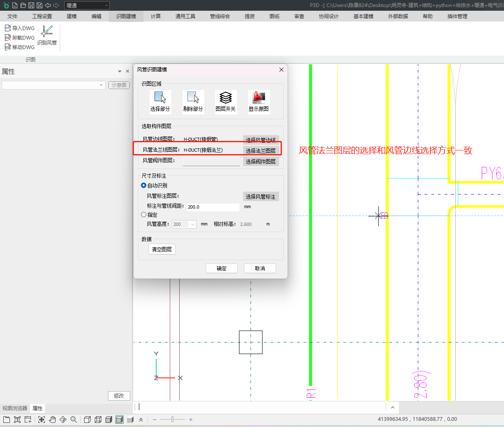Image resolution: width=504 pixels, height=427 pixels.
Task: Click the zoom slider handle in status bar
Action: 172,420
